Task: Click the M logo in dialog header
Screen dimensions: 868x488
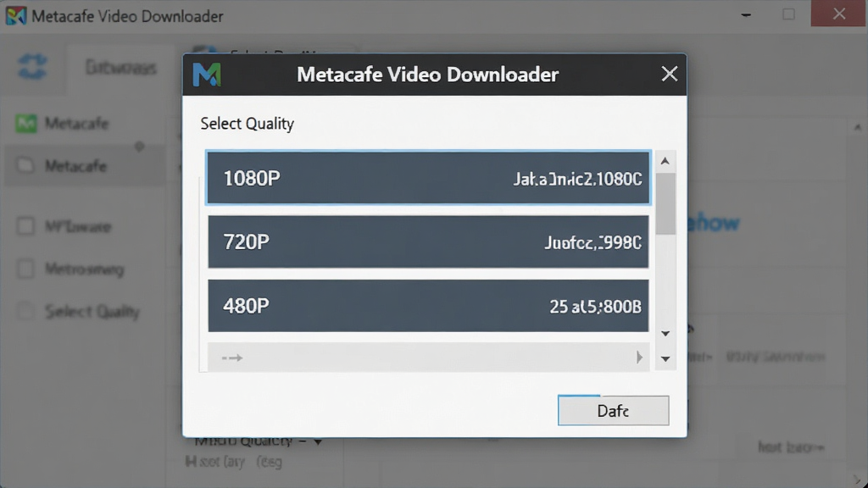Action: (x=207, y=75)
